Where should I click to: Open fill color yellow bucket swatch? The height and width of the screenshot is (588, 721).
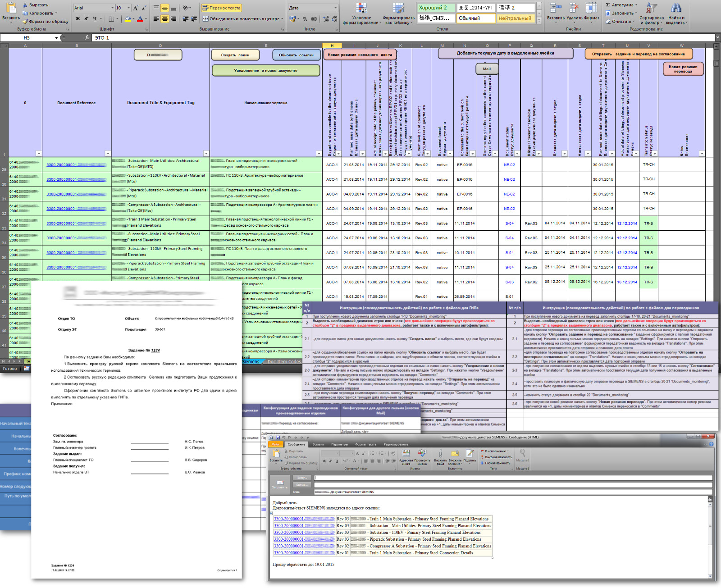pyautogui.click(x=128, y=19)
